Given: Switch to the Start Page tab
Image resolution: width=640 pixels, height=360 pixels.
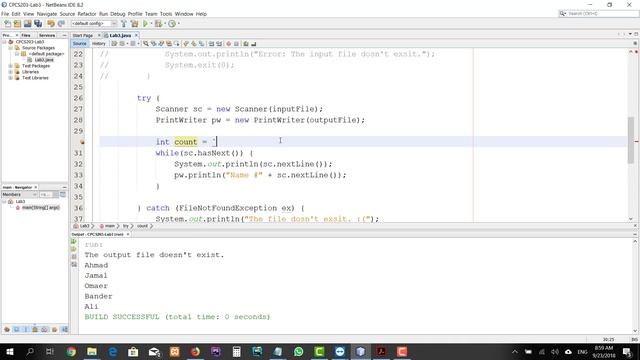Looking at the screenshot, I should pos(83,36).
